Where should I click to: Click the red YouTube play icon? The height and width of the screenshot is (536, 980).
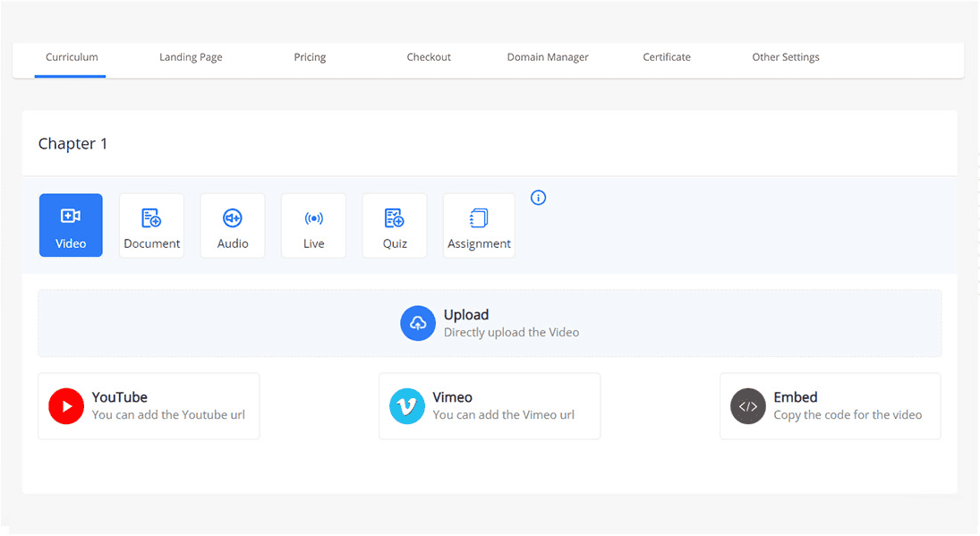tap(65, 405)
